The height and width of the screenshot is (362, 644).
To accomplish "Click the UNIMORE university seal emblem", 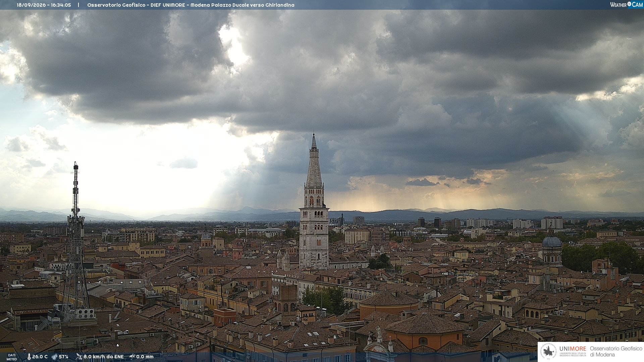I will (548, 352).
